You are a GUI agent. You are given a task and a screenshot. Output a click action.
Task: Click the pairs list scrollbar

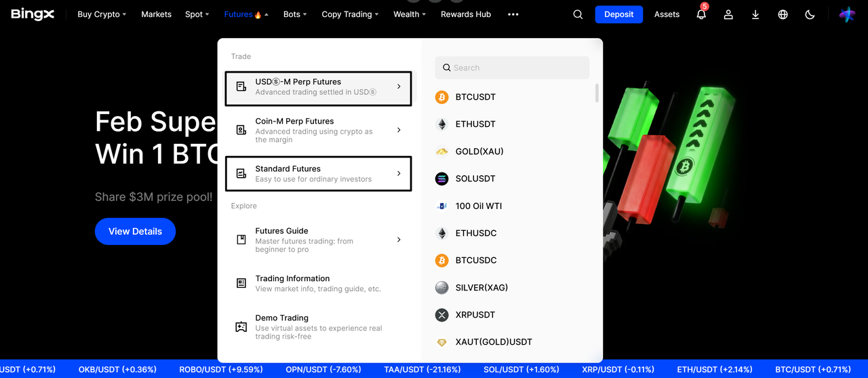coord(597,93)
